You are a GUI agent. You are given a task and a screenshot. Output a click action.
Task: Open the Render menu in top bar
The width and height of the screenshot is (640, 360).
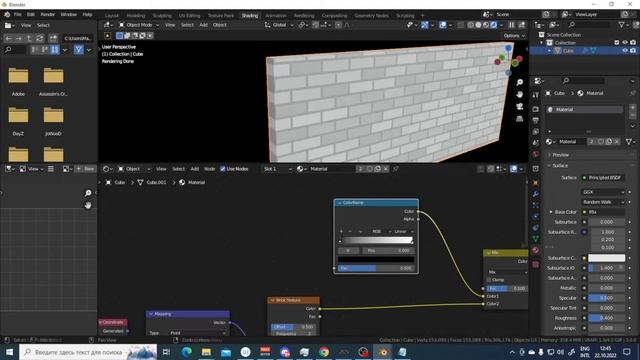[48, 14]
